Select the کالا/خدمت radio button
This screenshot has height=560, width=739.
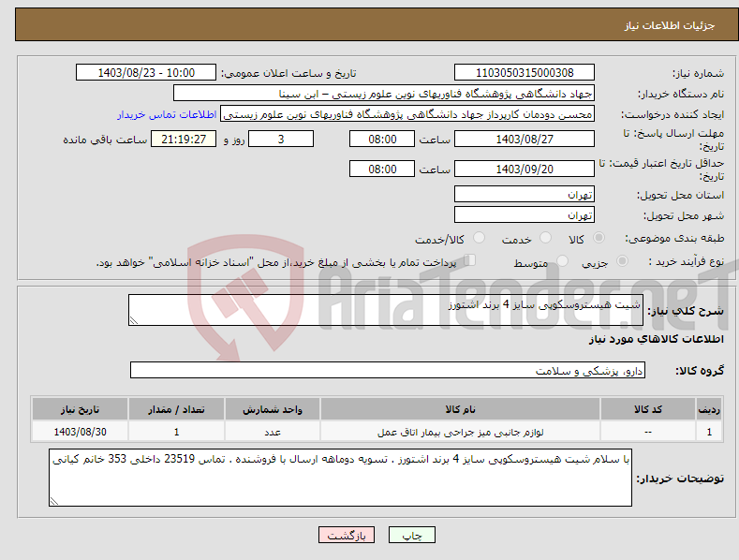479,238
